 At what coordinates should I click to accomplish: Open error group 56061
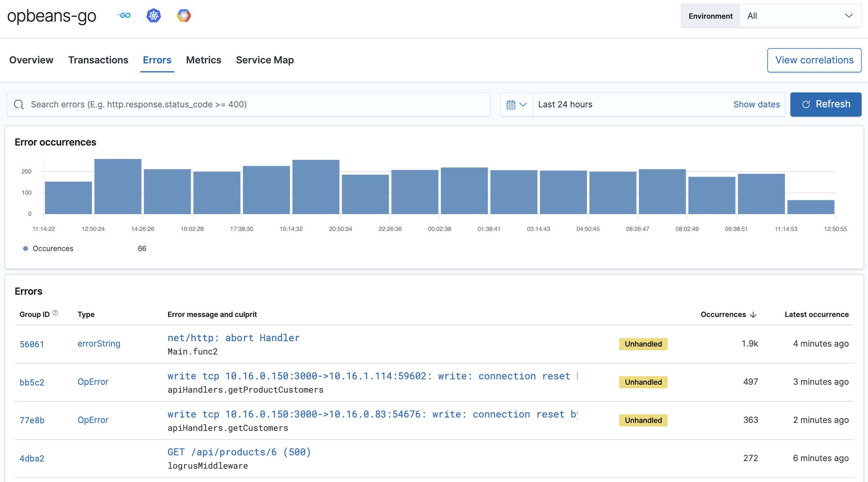click(32, 344)
